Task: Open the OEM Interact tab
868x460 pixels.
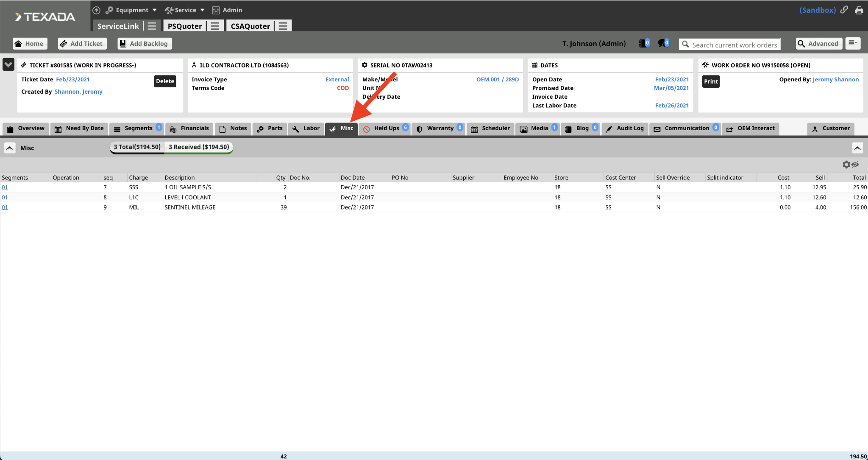Action: 751,128
